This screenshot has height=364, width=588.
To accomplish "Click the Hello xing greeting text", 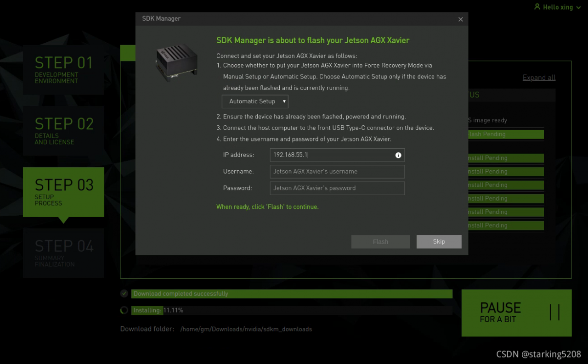I will (x=558, y=7).
